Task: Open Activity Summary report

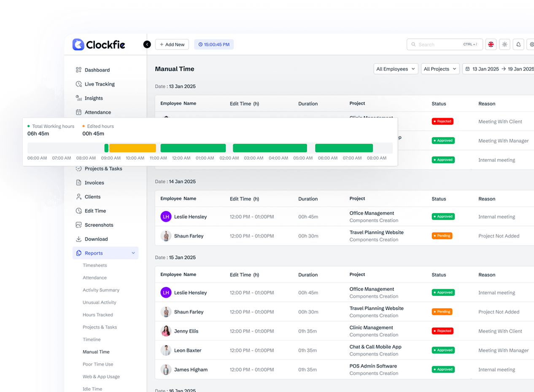Action: [x=101, y=290]
